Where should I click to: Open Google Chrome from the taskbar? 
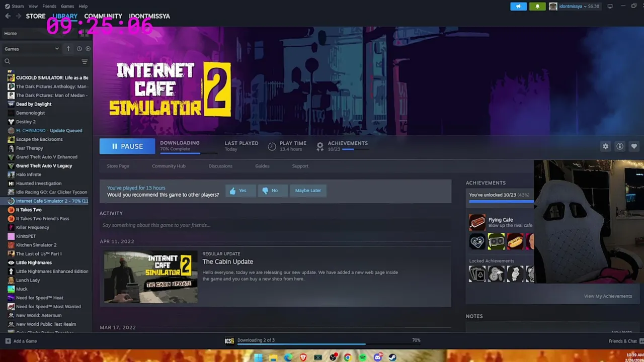(x=347, y=357)
